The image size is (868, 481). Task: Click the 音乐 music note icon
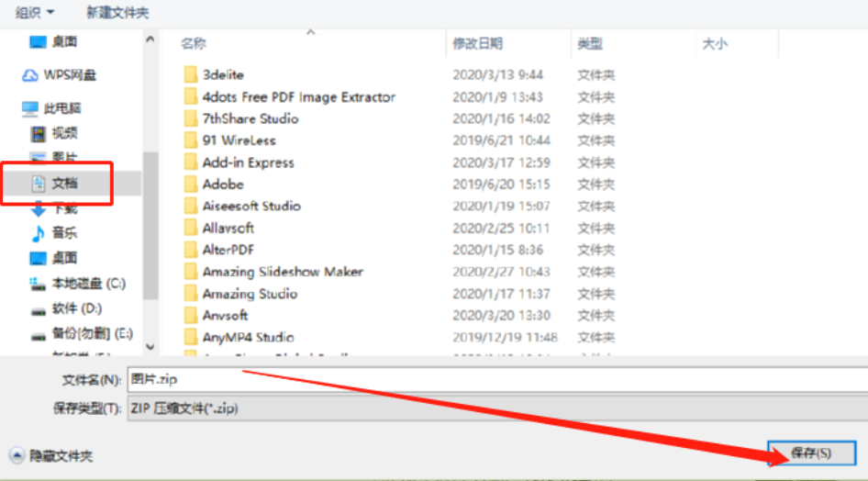coord(38,233)
